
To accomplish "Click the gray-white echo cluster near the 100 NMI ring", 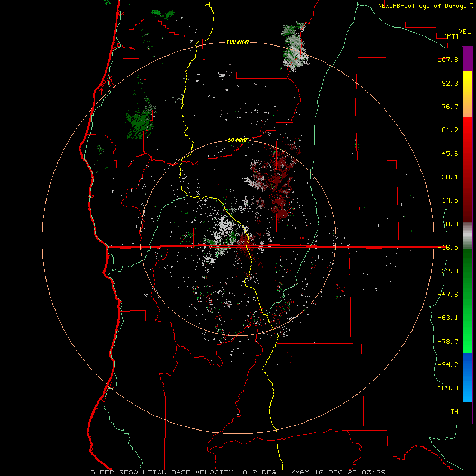I will point(294,46).
